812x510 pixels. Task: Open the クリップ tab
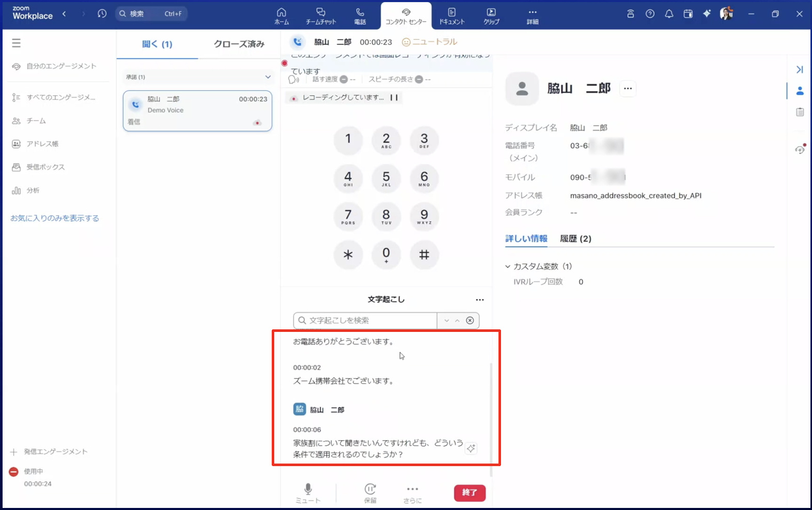click(x=491, y=16)
